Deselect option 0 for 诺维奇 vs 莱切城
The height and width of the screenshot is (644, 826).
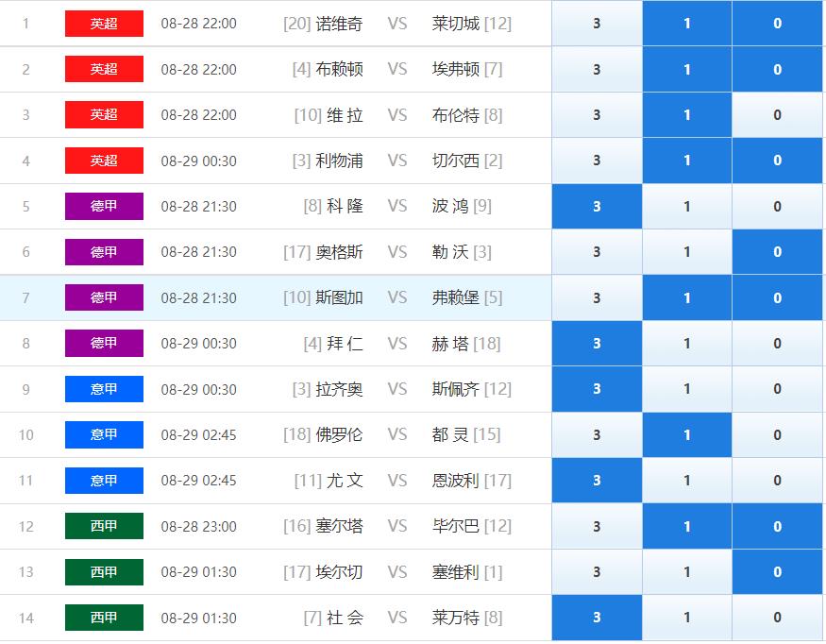click(x=777, y=24)
